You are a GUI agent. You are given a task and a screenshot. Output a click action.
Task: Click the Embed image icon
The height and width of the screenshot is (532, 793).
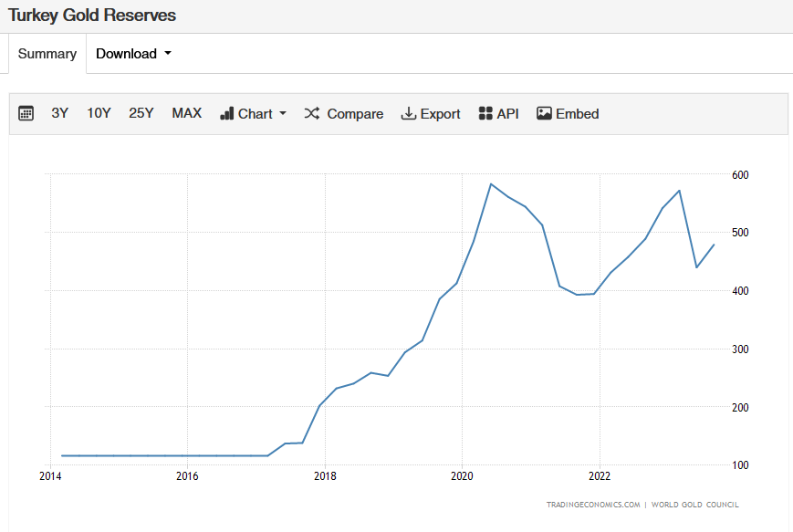pyautogui.click(x=544, y=114)
